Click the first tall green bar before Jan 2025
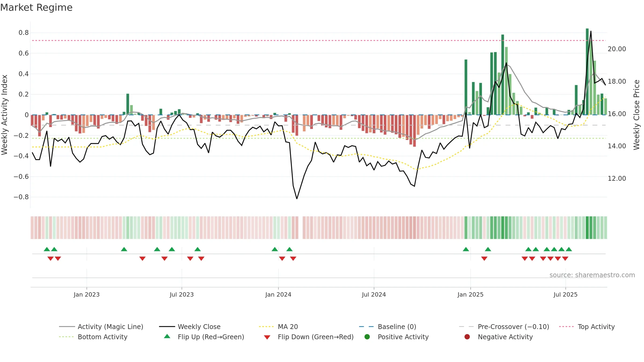Screen dimensions: 644x362 pyautogui.click(x=466, y=87)
